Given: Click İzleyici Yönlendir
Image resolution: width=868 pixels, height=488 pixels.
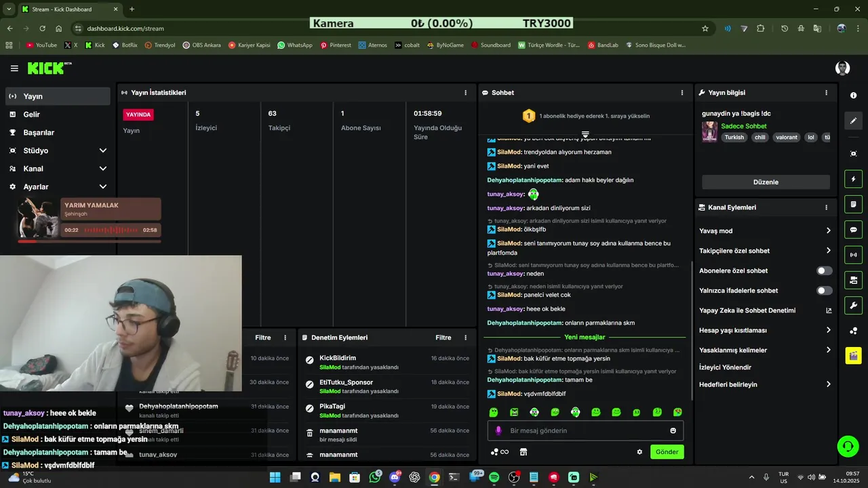Looking at the screenshot, I should click(x=725, y=367).
